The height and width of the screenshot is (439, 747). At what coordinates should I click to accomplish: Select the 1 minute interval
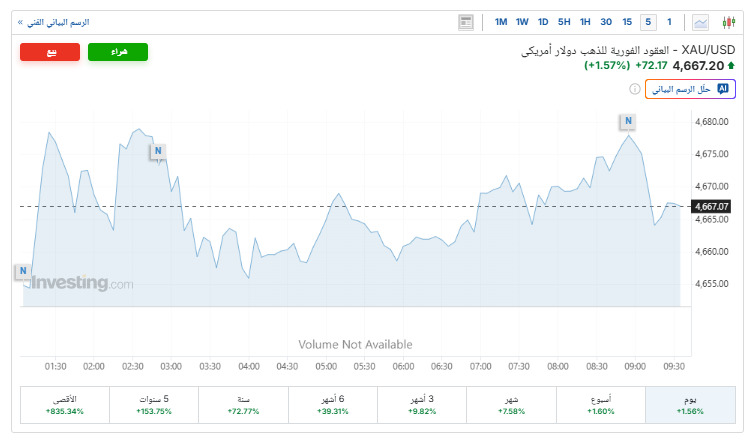669,22
